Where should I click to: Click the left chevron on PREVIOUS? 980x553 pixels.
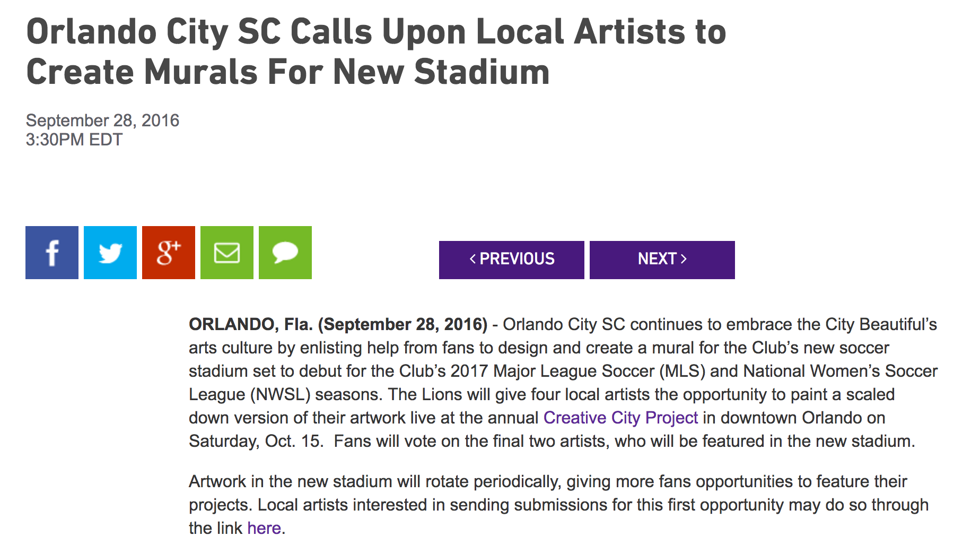coord(473,259)
